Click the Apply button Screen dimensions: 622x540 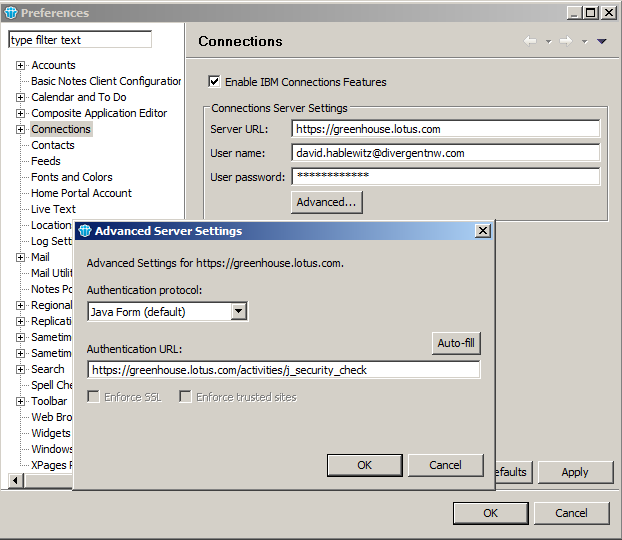pos(575,472)
